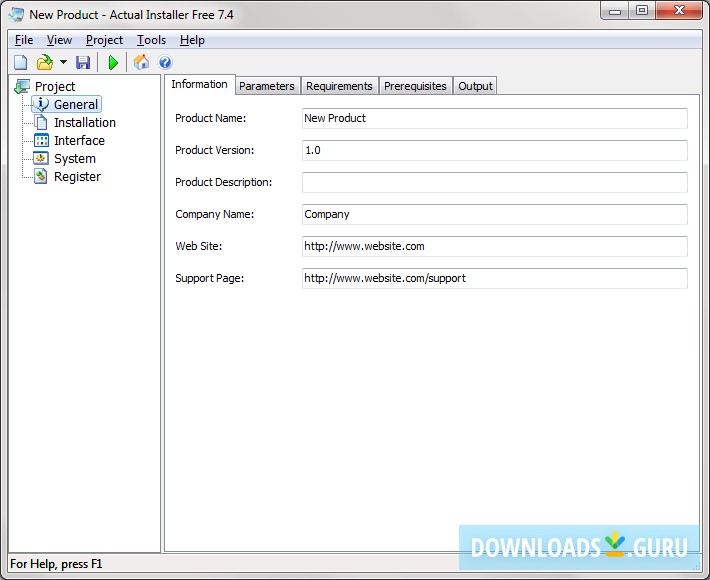Focus the Company Name input field

494,214
